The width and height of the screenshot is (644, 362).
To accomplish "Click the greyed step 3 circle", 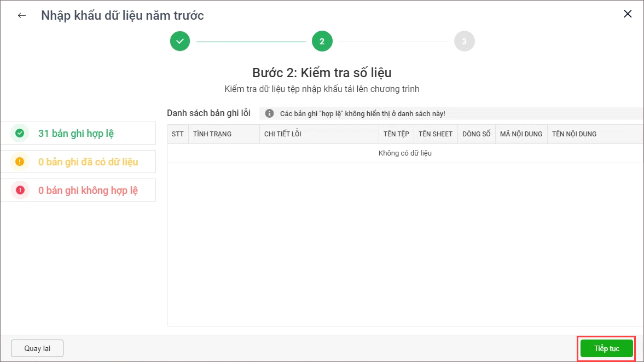I will 464,41.
